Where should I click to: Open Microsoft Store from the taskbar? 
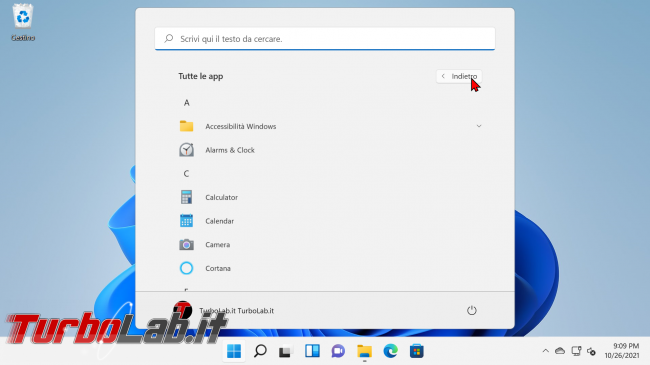pyautogui.click(x=417, y=351)
